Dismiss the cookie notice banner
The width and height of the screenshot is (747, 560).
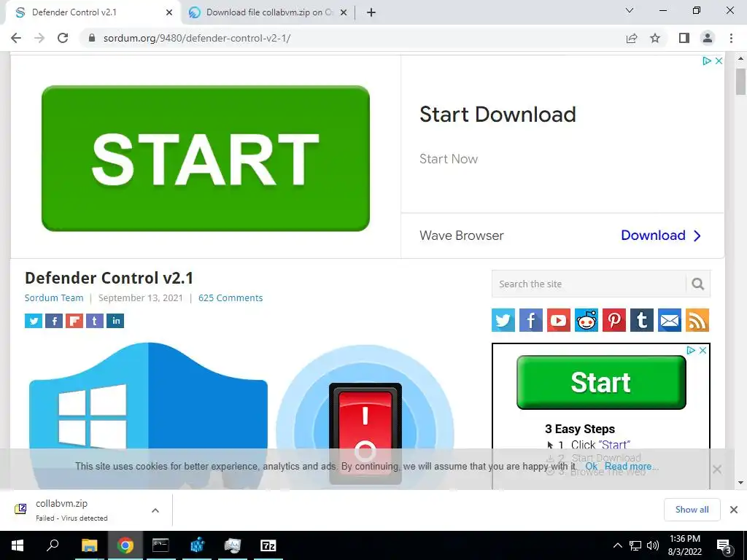point(717,469)
